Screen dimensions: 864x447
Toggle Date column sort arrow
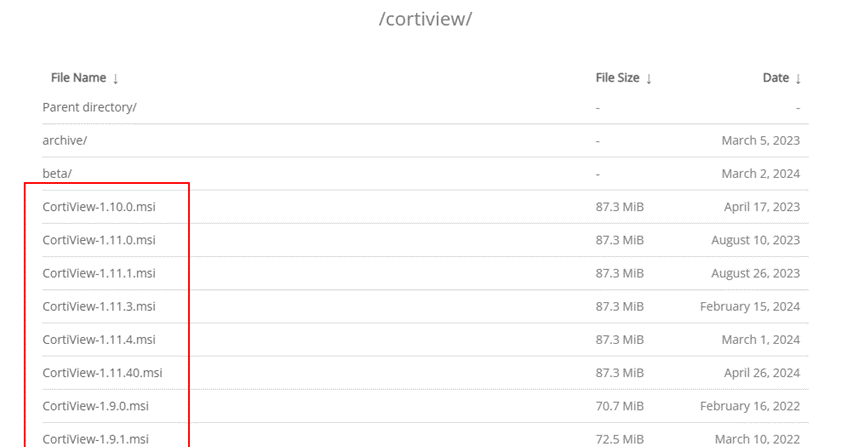[x=798, y=79]
